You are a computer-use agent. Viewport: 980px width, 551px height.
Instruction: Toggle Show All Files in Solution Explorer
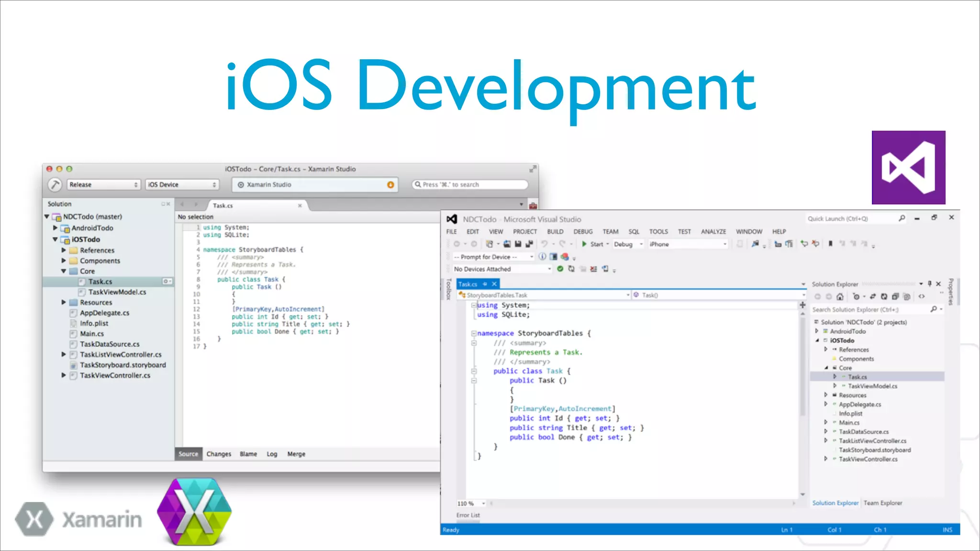(x=906, y=297)
